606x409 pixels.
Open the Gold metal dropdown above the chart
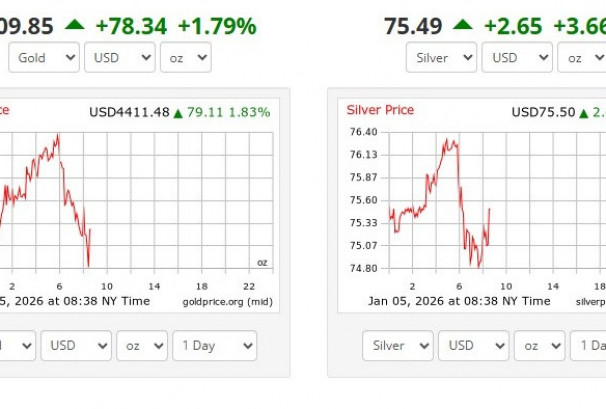(x=44, y=58)
